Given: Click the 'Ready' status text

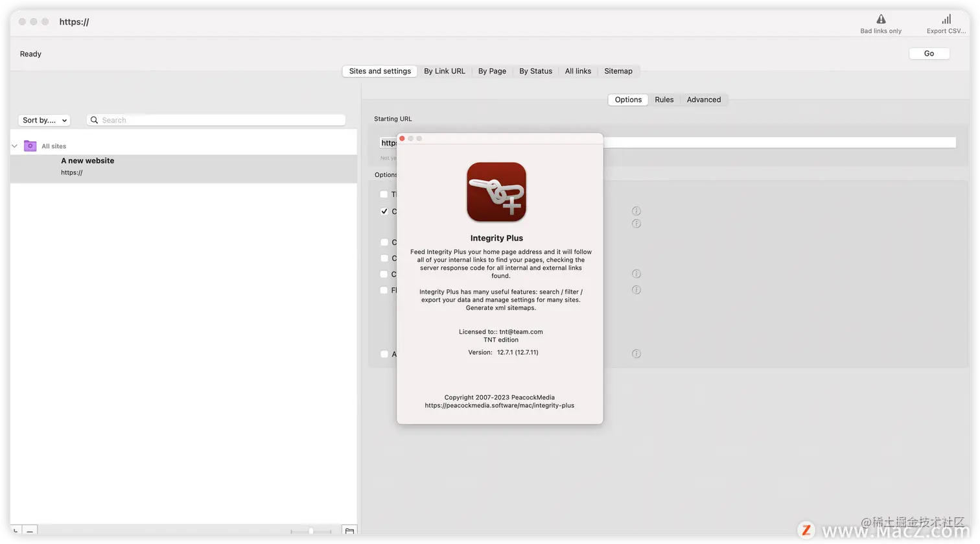Looking at the screenshot, I should [30, 54].
